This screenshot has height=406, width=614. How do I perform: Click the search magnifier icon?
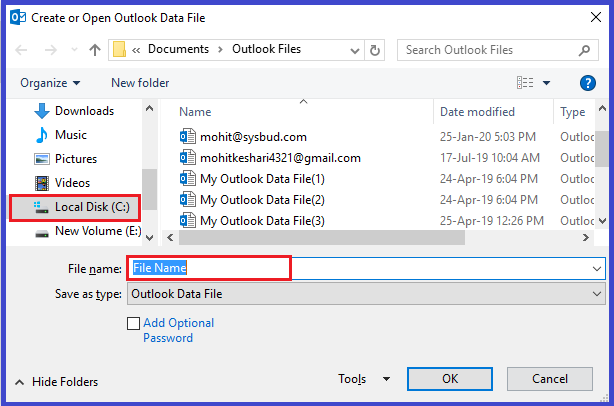tap(584, 50)
